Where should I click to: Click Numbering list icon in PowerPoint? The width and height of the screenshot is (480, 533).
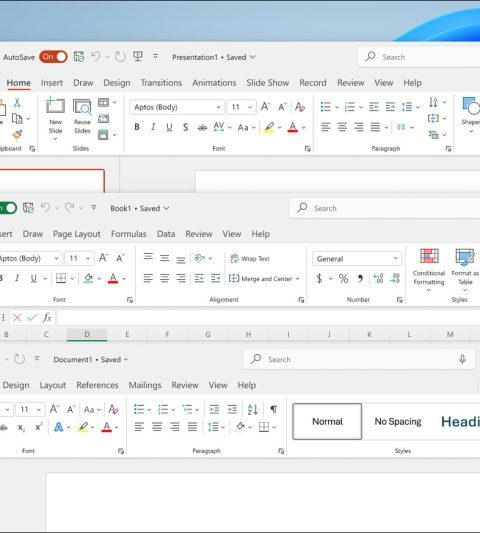349,107
